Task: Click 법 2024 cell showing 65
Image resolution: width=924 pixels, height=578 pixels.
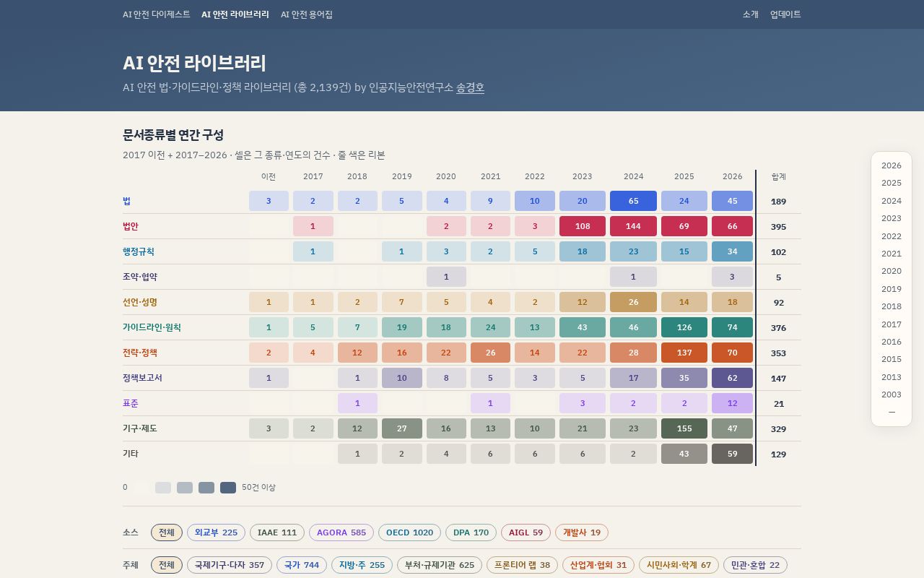Action: click(x=633, y=201)
